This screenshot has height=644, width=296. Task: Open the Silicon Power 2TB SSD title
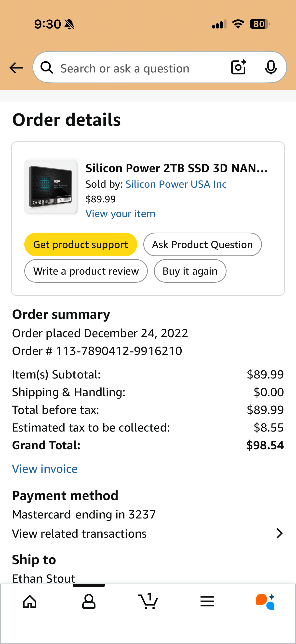[176, 168]
